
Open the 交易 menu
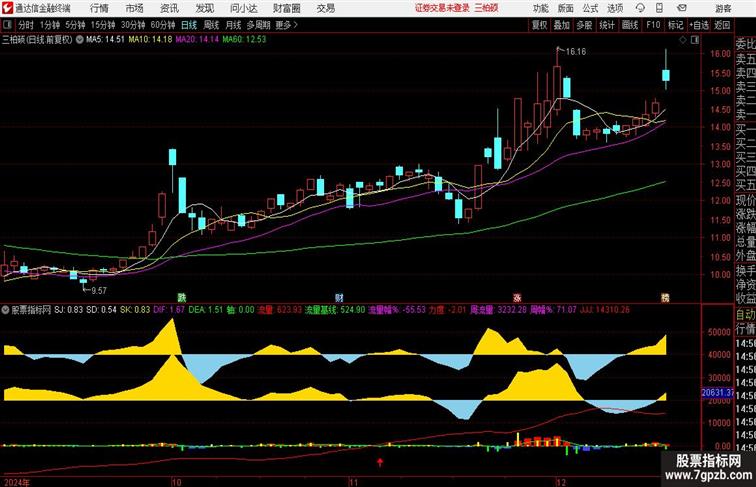325,8
